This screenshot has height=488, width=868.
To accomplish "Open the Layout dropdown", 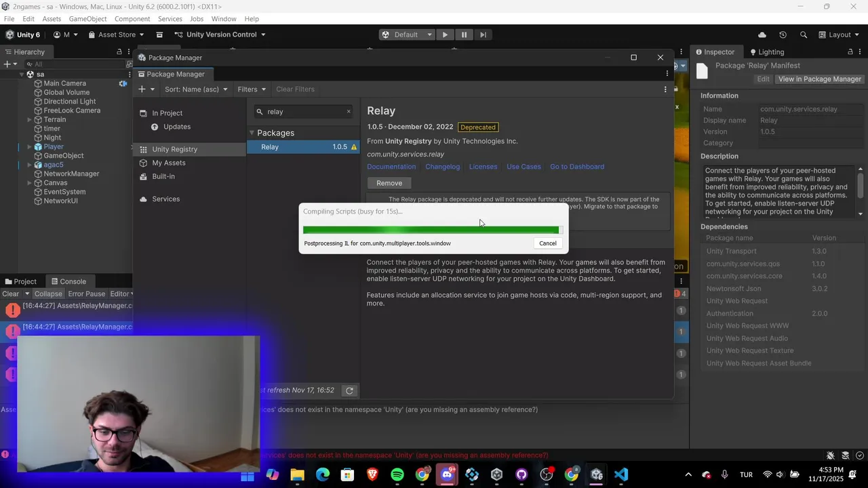I will point(840,35).
